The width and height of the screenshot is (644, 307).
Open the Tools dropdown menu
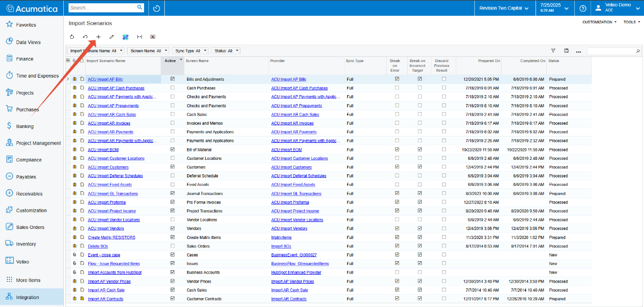[631, 22]
